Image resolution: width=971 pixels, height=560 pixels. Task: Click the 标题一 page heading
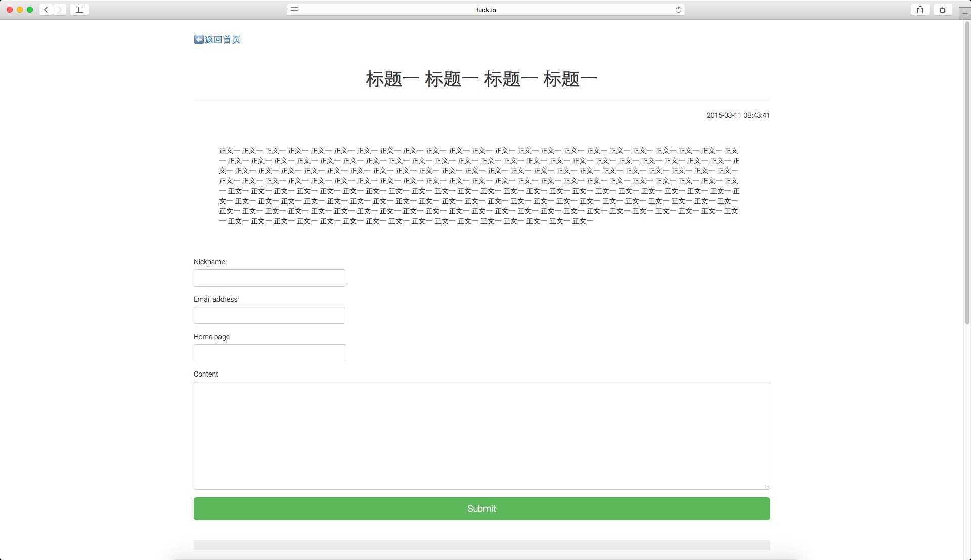[481, 79]
